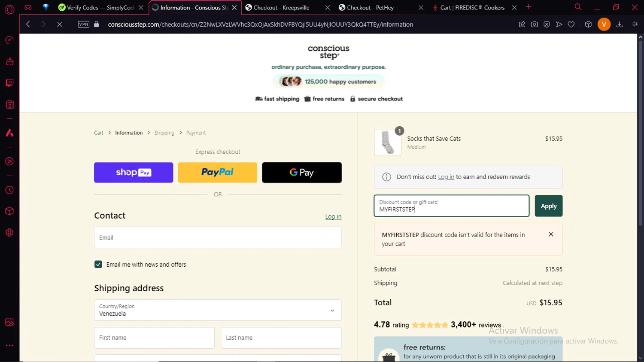Open the shopping bag sidebar icon
Image resolution: width=644 pixels, height=362 pixels.
pyautogui.click(x=9, y=62)
